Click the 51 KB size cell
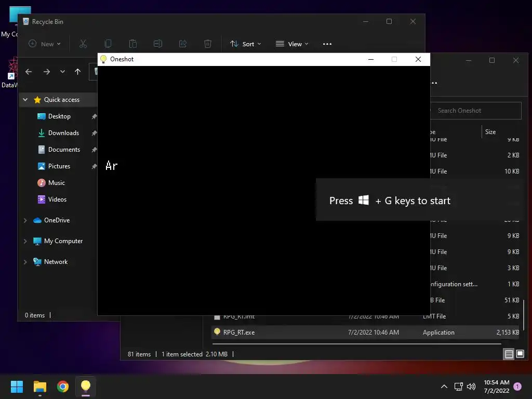Viewport: 532px width, 399px height. click(512, 300)
